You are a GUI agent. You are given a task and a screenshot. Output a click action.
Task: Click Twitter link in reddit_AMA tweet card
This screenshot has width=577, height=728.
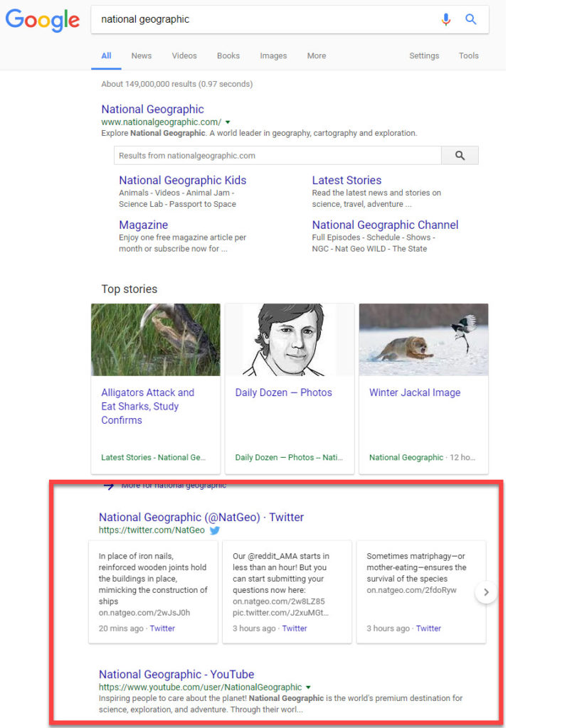[295, 628]
